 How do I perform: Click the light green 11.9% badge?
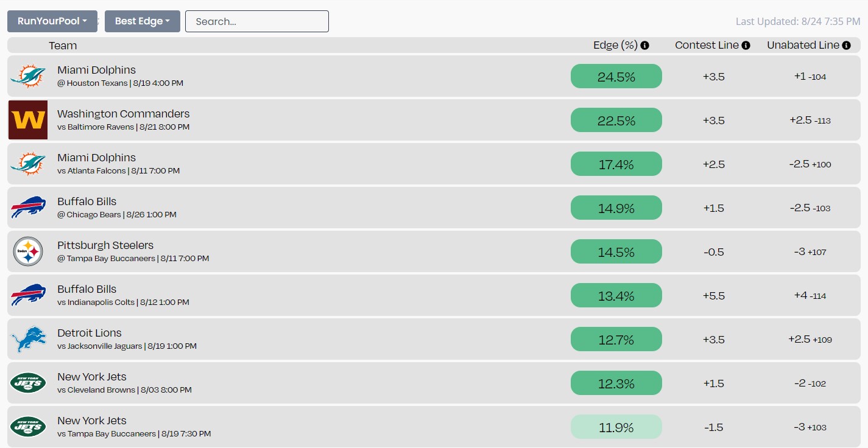tap(616, 427)
